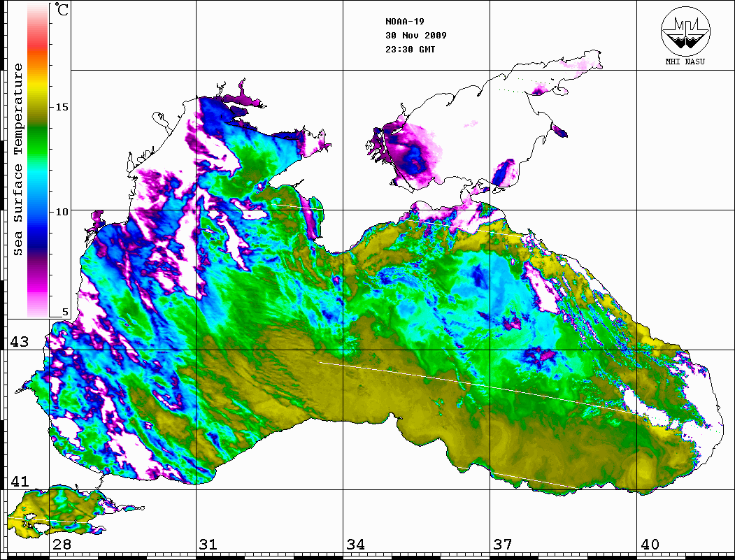Click longitude label 37
Screen dimensions: 735x560
tap(503, 545)
